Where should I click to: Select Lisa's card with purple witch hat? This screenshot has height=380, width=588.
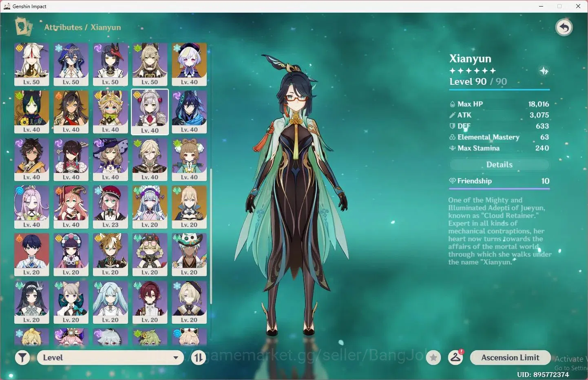[111, 160]
